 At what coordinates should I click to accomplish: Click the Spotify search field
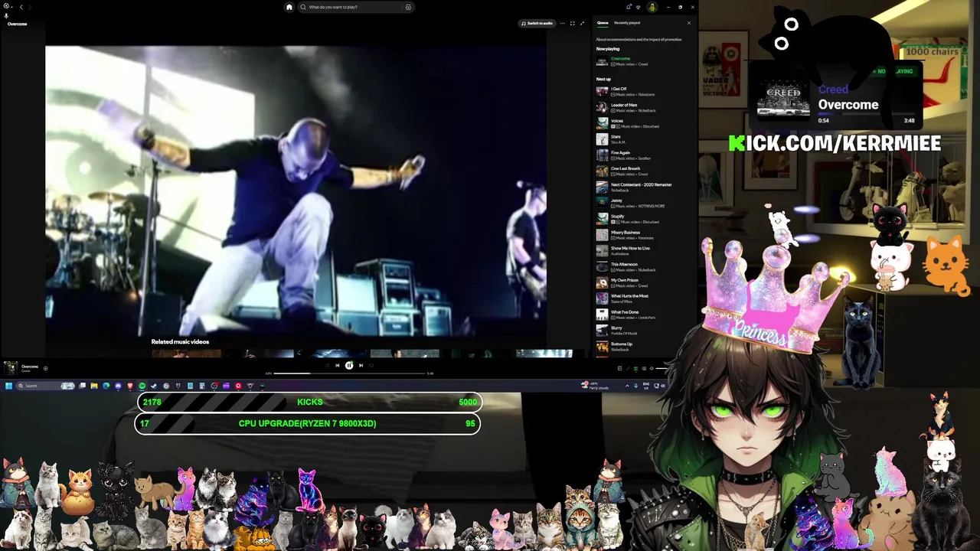click(355, 7)
